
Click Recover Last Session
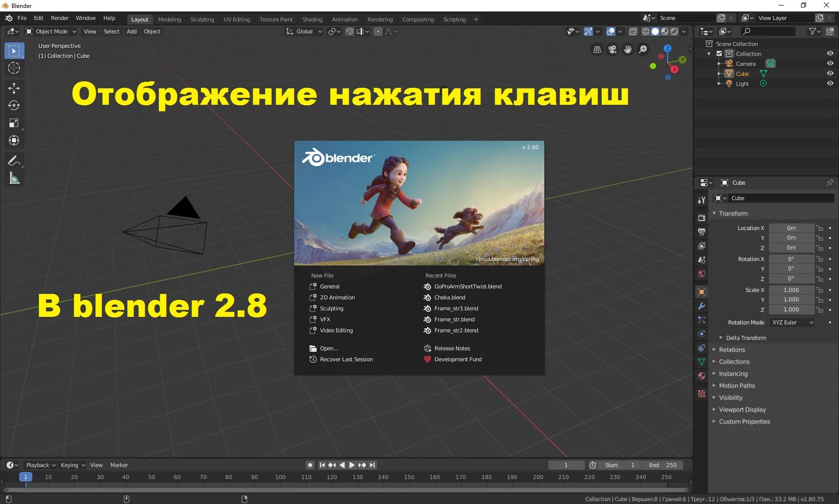(x=341, y=359)
